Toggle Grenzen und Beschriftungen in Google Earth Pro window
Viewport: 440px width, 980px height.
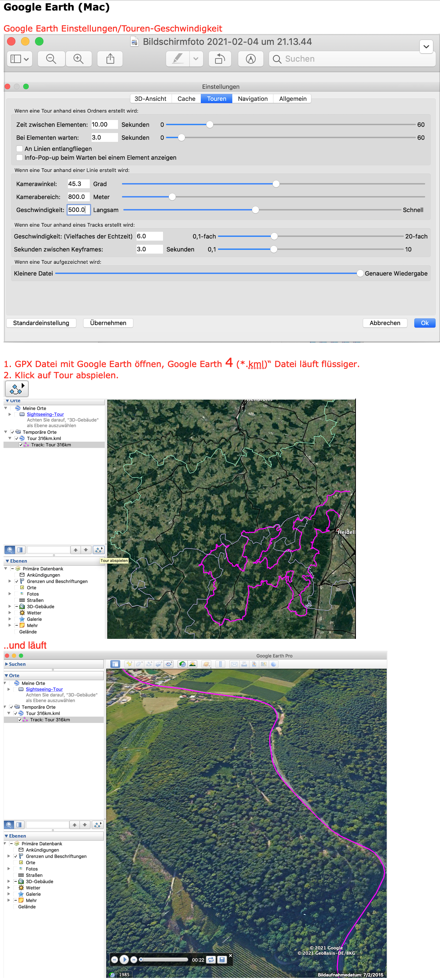pyautogui.click(x=16, y=856)
